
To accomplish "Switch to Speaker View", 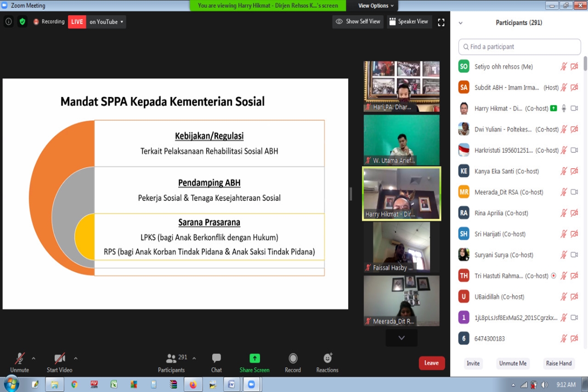I will (409, 22).
